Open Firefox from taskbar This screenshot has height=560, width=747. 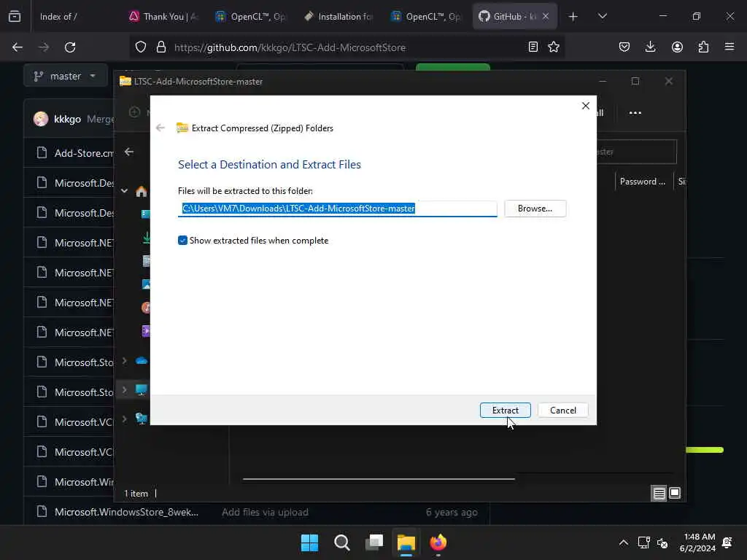point(438,542)
